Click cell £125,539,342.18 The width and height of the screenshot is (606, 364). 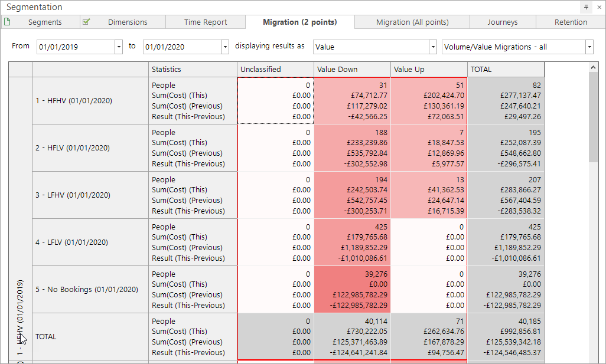(514, 342)
